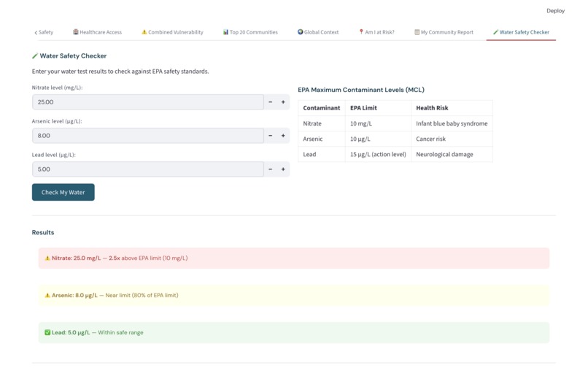The width and height of the screenshot is (588, 368).
Task: Click the Nitrate level (mg/L) label
Action: [x=57, y=88]
